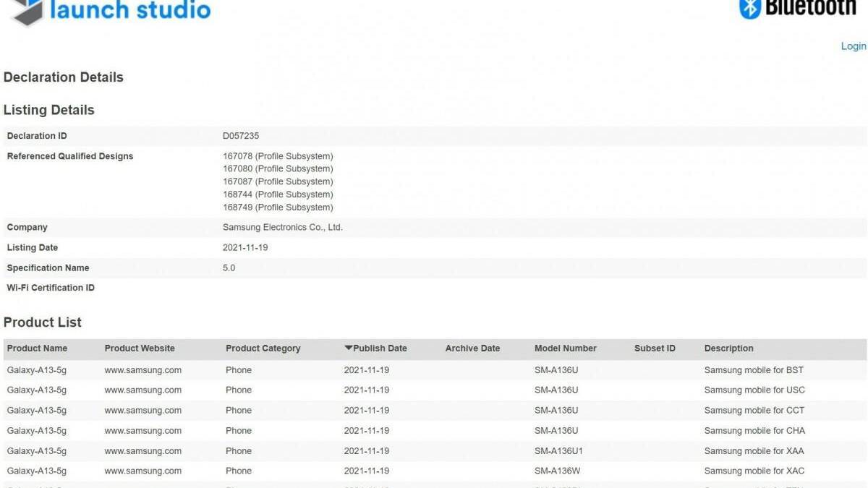Screen dimensions: 868x488
Task: Click the Product Category column header
Action: (x=263, y=348)
